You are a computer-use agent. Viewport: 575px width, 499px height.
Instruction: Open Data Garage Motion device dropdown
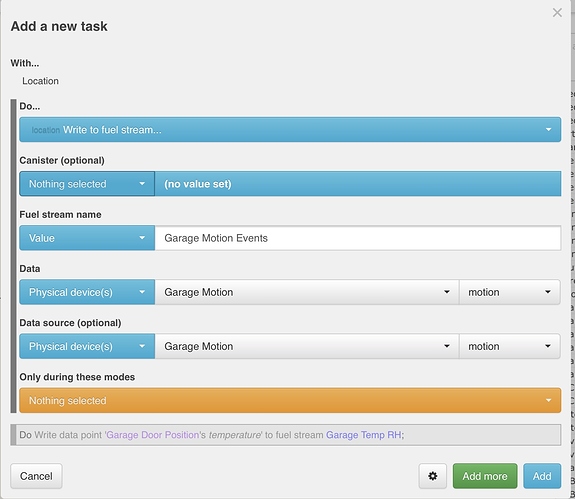coord(307,292)
